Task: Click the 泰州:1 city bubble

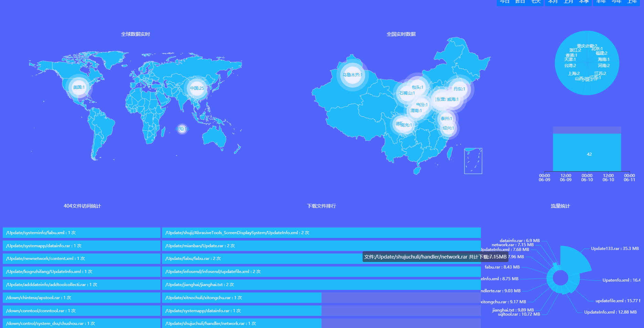Action: point(447,119)
